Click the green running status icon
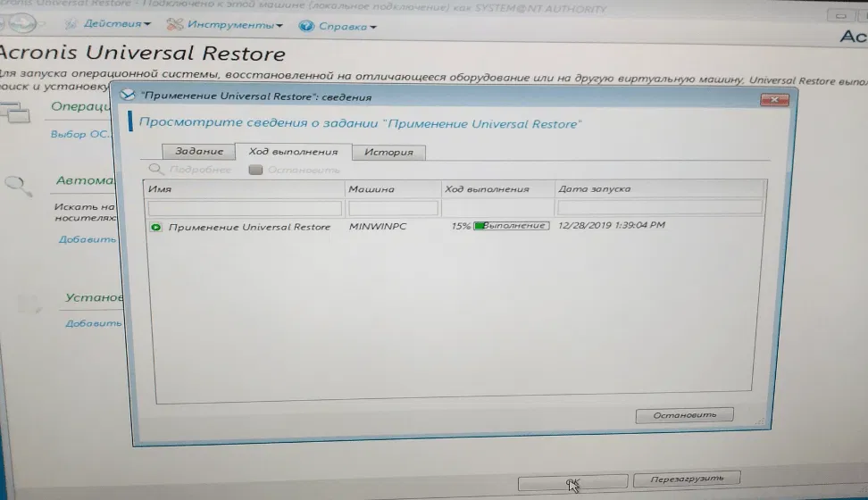The height and width of the screenshot is (500, 868). 156,227
